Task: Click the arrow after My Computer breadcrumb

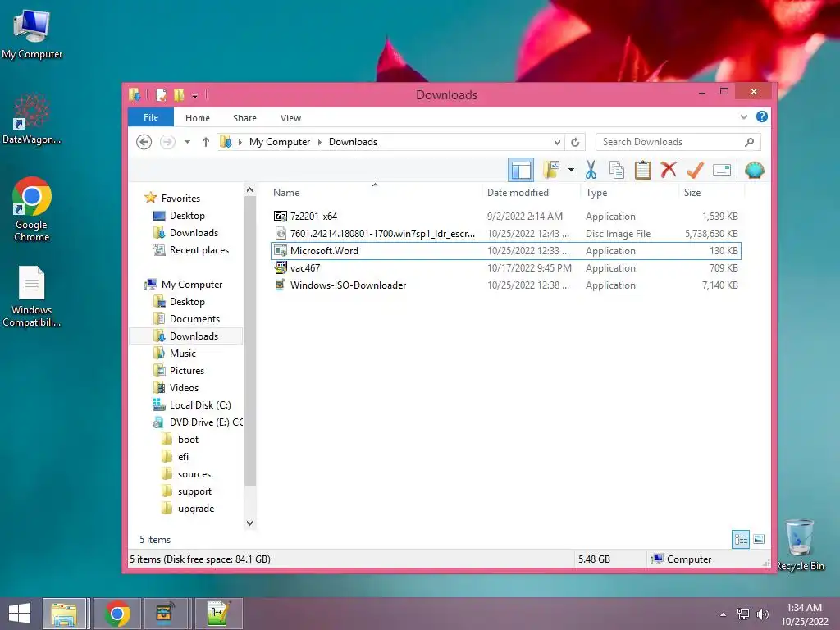Action: point(320,142)
